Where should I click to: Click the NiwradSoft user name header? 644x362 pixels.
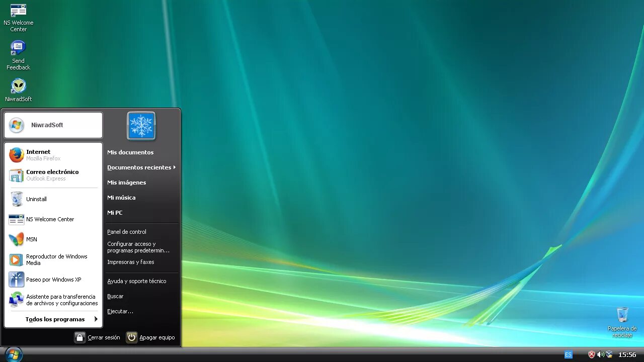click(x=53, y=125)
